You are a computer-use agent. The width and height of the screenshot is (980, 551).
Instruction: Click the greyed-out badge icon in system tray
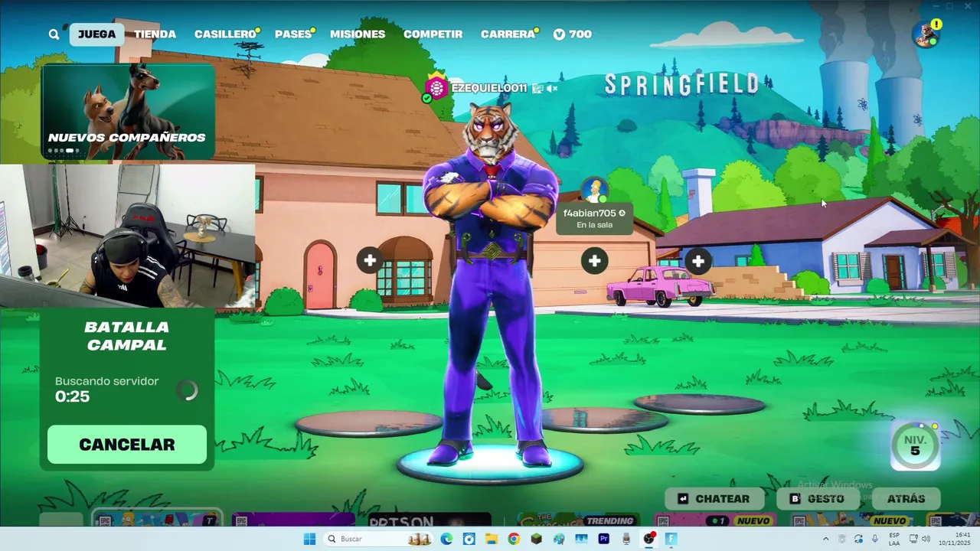tap(842, 539)
